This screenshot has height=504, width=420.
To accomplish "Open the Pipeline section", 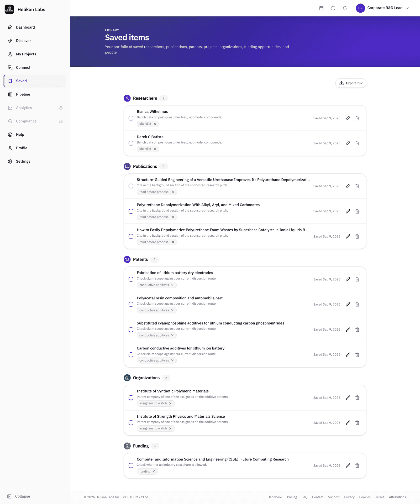I will 35,94.
